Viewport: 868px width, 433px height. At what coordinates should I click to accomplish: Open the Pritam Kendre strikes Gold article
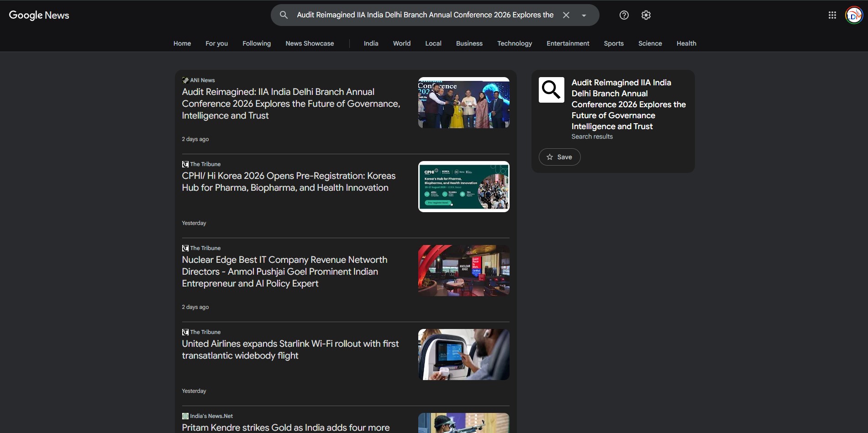click(x=286, y=428)
